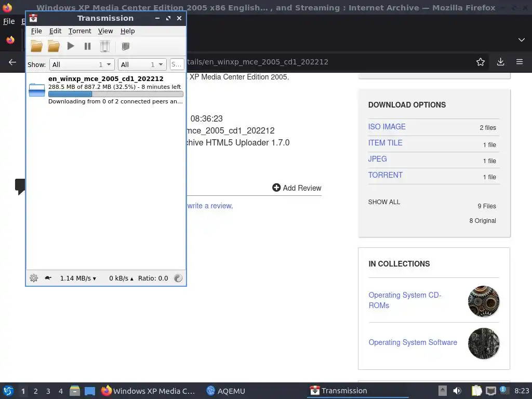The height and width of the screenshot is (399, 532).
Task: Click write a review link
Action: 210,206
